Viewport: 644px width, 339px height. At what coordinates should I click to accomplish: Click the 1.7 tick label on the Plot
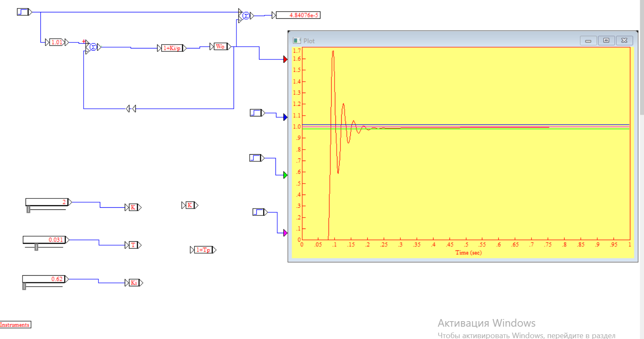click(x=297, y=51)
